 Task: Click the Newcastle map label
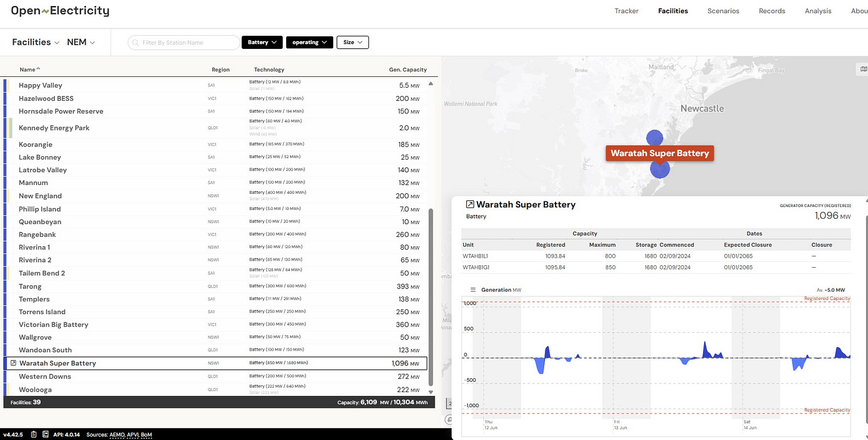702,109
